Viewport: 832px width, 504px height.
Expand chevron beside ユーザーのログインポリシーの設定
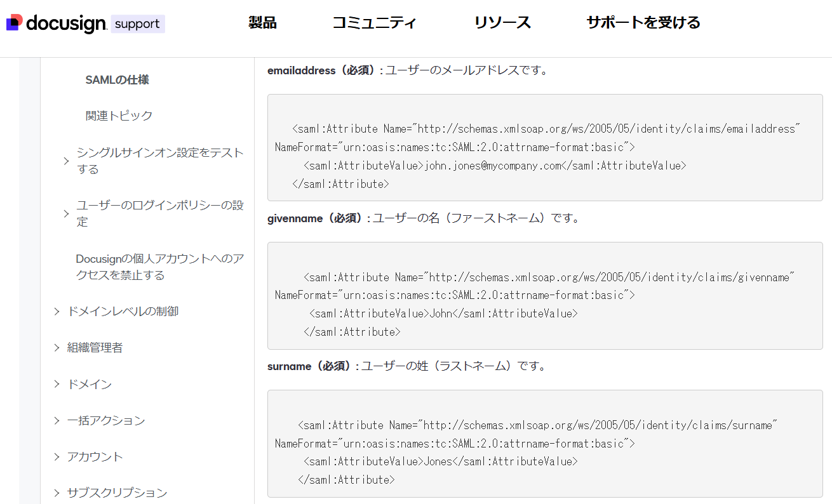(66, 214)
